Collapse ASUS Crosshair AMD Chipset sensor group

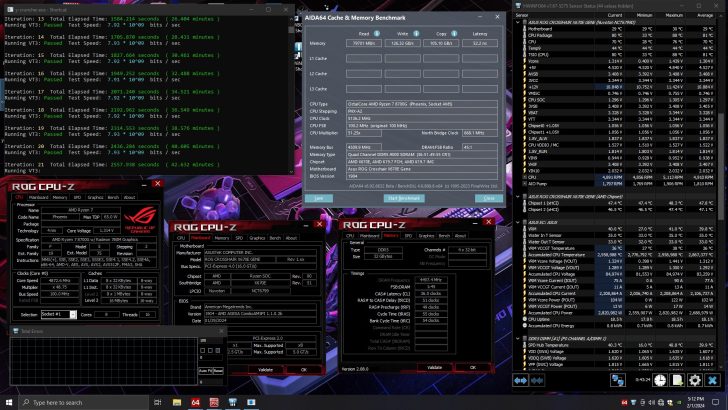point(518,196)
